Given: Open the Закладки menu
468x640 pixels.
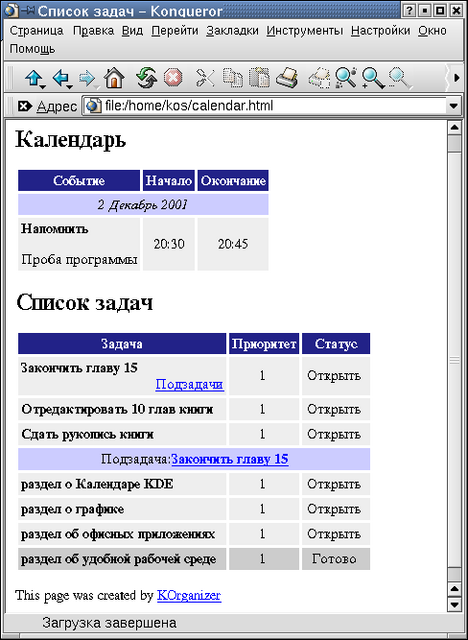Looking at the screenshot, I should click(x=232, y=31).
